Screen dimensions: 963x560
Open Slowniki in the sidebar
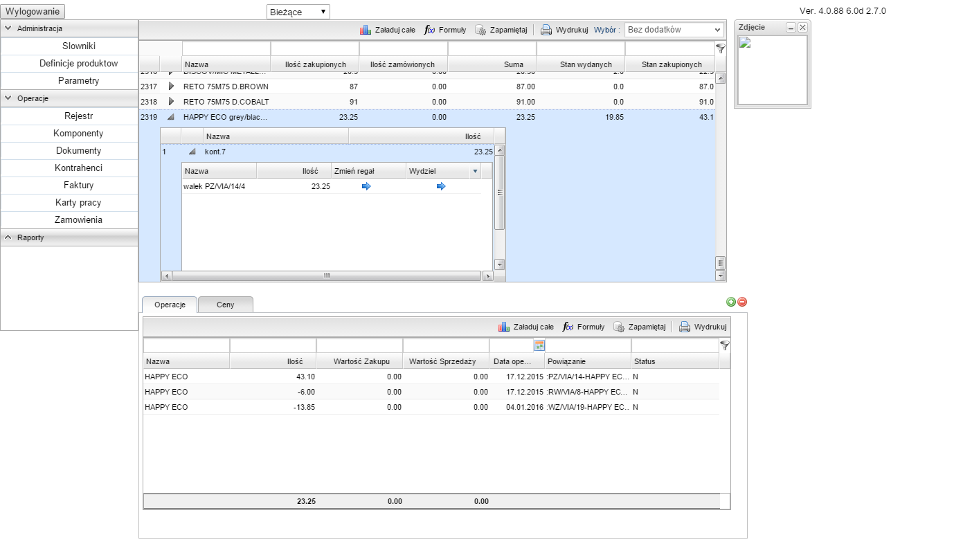click(x=78, y=46)
